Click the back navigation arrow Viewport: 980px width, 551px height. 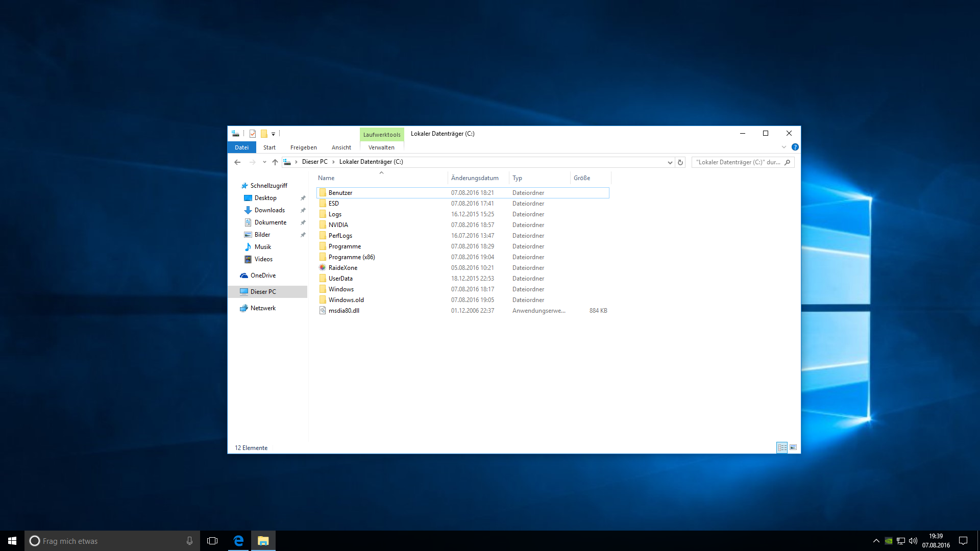pyautogui.click(x=237, y=162)
